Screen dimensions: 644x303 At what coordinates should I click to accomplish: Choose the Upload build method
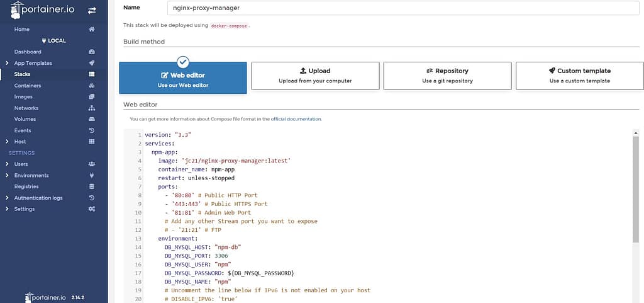[315, 76]
